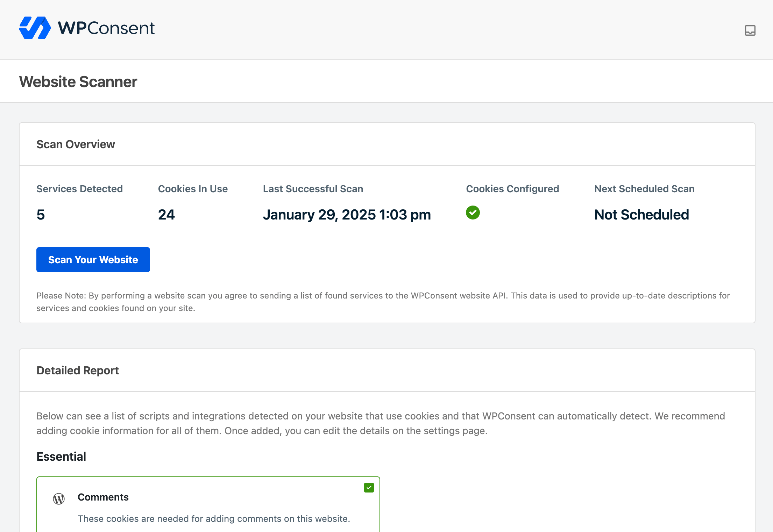Click the Comments cookies description text
The height and width of the screenshot is (532, 773).
(214, 519)
